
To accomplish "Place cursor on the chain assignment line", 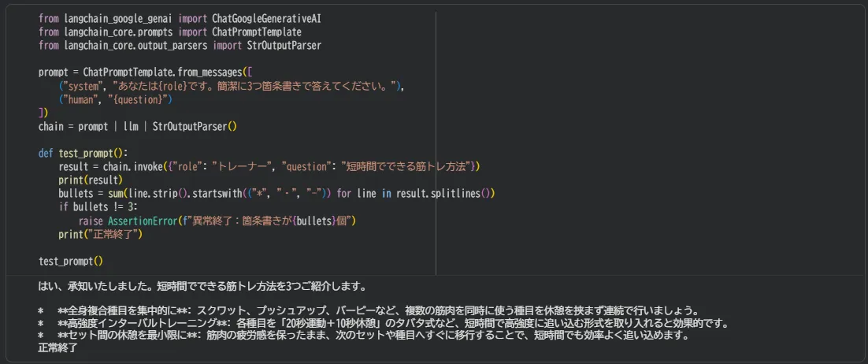I will point(137,126).
